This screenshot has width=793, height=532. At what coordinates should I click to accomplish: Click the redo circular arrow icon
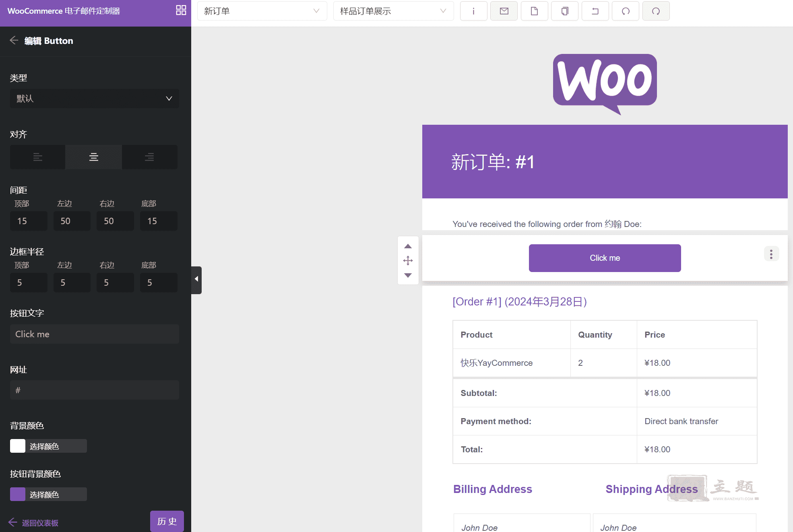pos(656,11)
